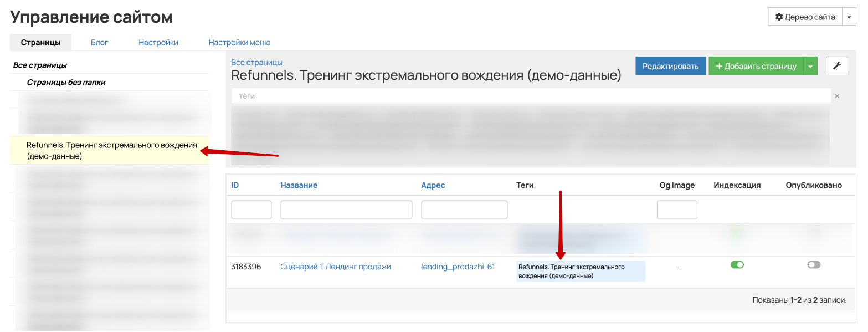Click the Опубликовано column header

tap(814, 185)
